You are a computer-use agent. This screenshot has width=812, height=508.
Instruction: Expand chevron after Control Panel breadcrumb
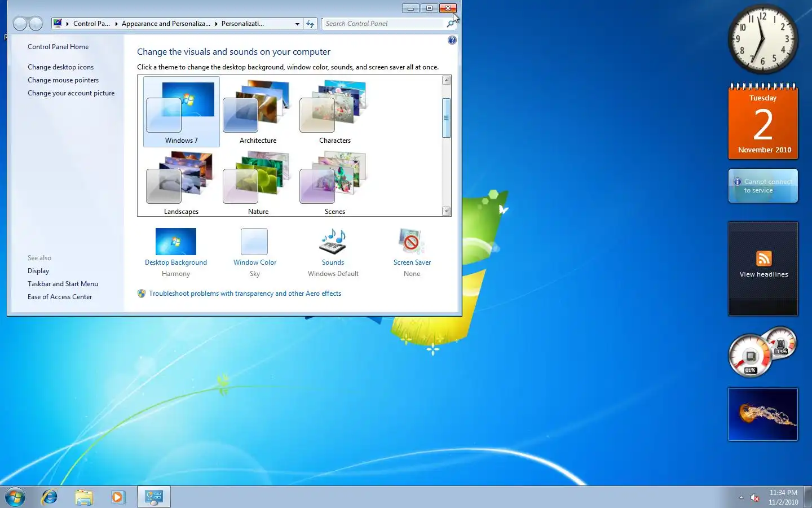pyautogui.click(x=117, y=24)
